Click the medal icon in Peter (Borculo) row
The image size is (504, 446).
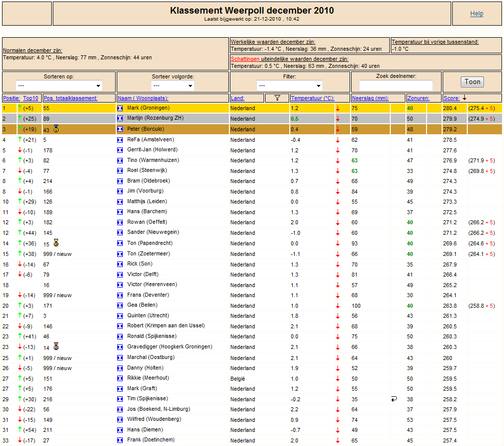(56, 129)
